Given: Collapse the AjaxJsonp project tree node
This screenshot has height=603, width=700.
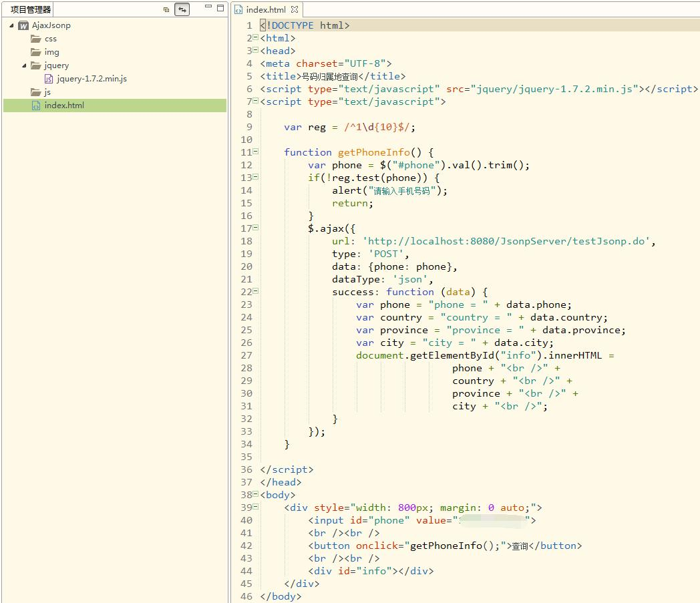Looking at the screenshot, I should [x=11, y=25].
